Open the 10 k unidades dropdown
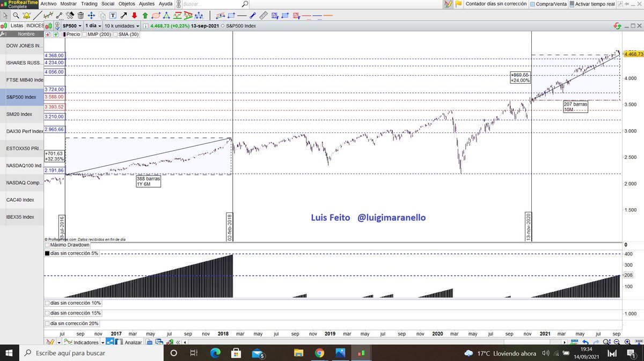 click(x=122, y=26)
